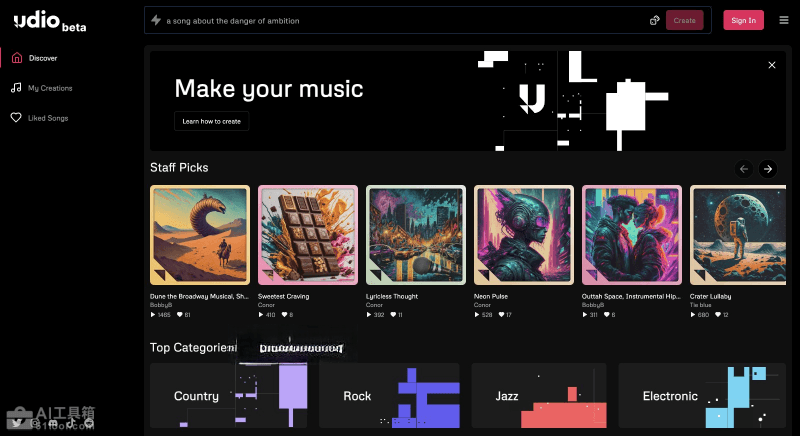Viewport: 800px width, 436px height.
Task: Show next Staff Picks with right arrow
Action: (767, 169)
